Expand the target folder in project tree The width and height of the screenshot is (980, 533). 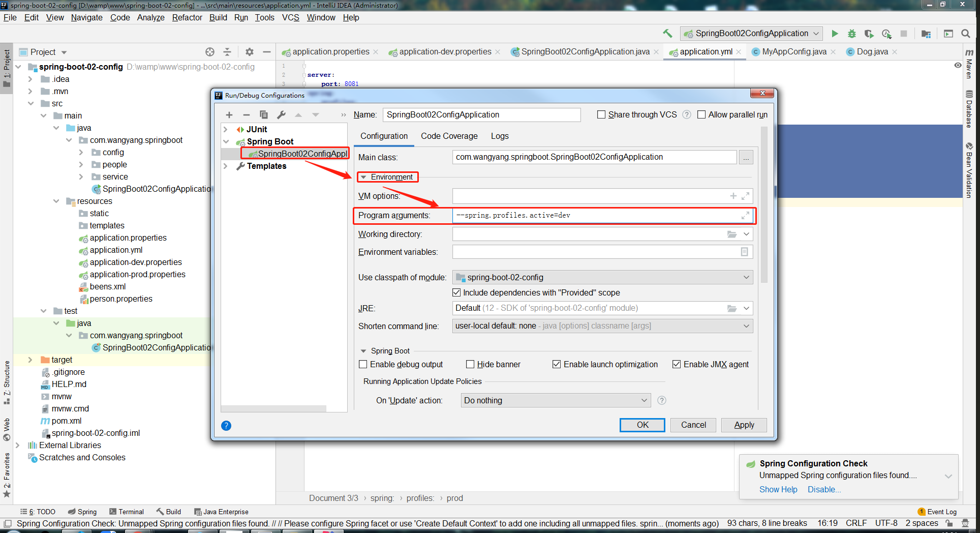[30, 360]
